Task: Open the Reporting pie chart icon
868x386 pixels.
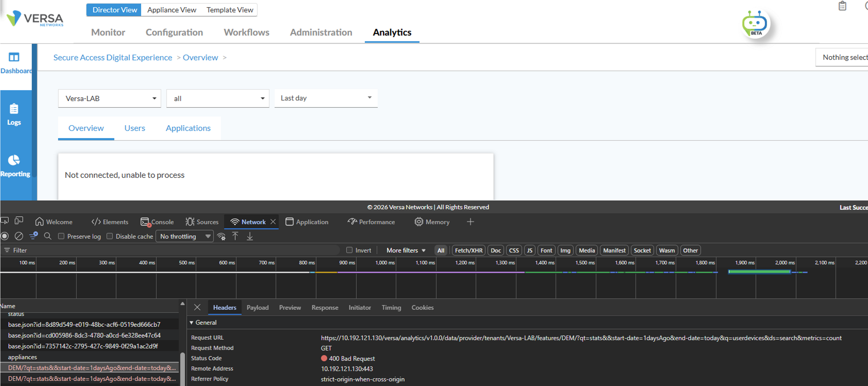Action: tap(14, 160)
